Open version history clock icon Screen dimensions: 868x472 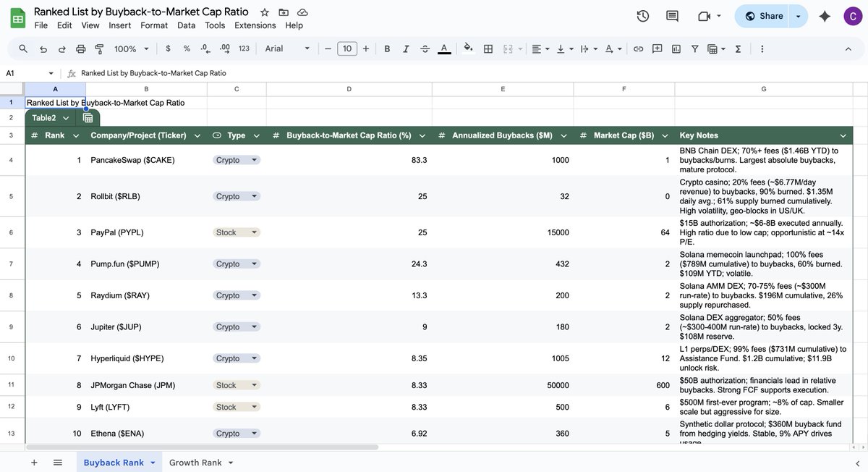tap(642, 16)
